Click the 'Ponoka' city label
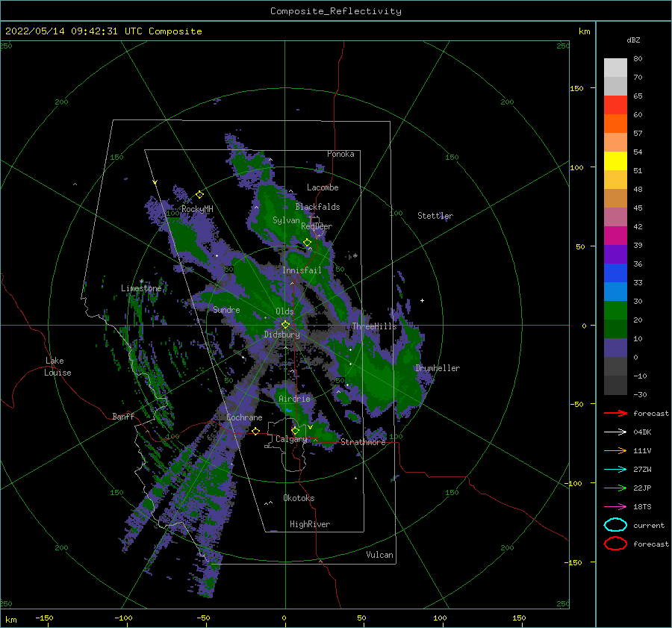 [340, 154]
